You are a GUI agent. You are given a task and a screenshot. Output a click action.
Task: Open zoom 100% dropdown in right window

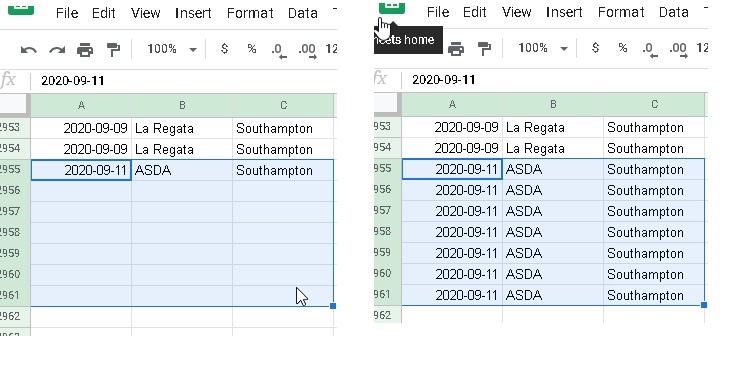[x=543, y=48]
